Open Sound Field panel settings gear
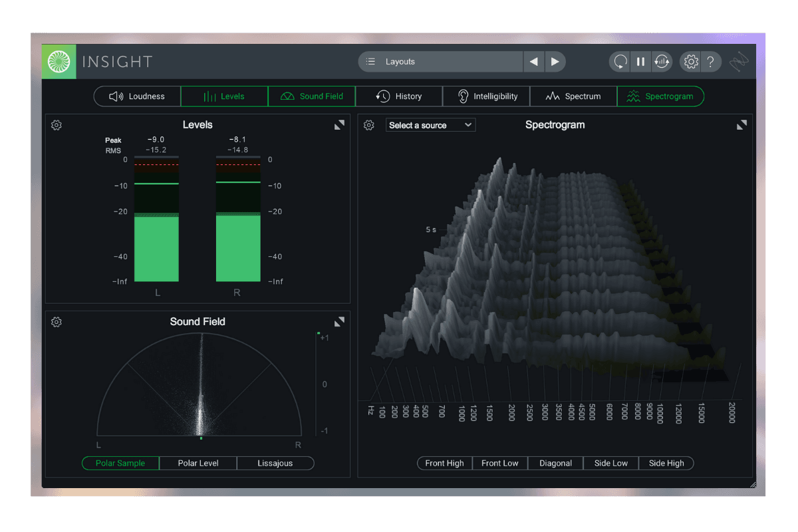 57,322
